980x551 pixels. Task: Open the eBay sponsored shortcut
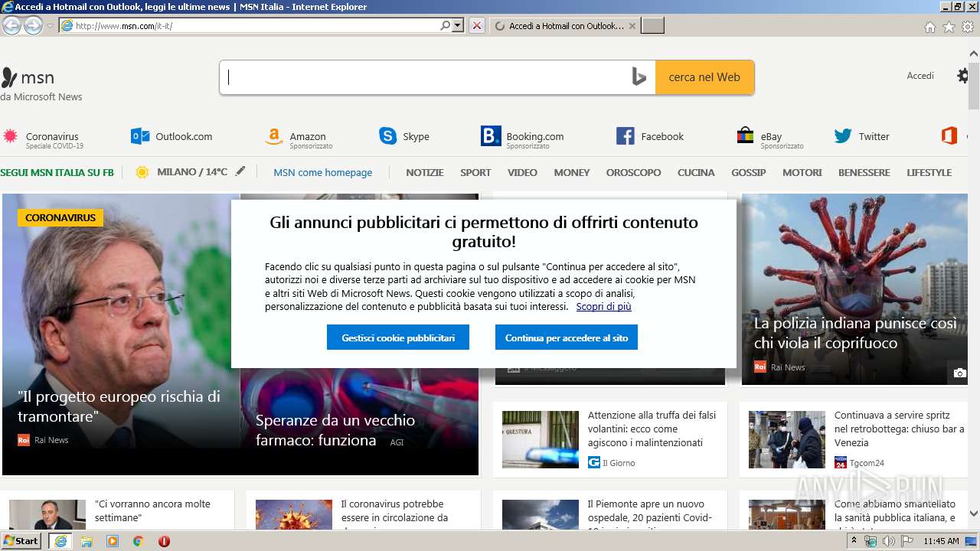[x=770, y=139]
